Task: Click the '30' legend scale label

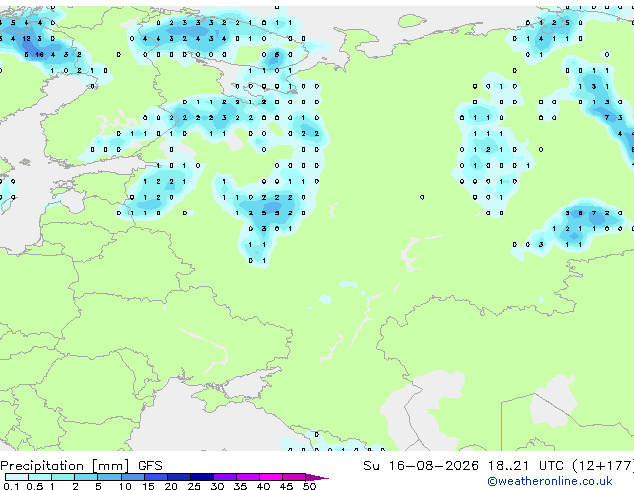Action: [x=217, y=486]
